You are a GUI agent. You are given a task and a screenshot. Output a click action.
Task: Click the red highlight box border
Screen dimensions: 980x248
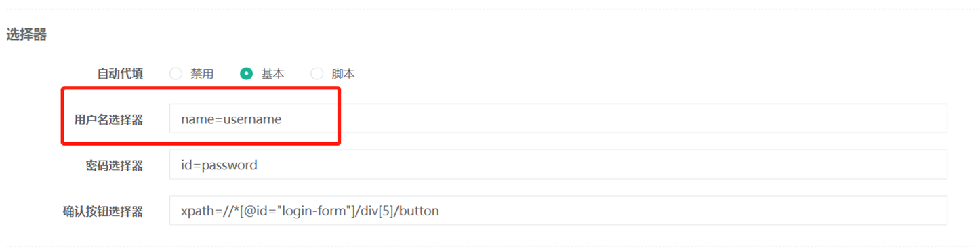pyautogui.click(x=201, y=87)
